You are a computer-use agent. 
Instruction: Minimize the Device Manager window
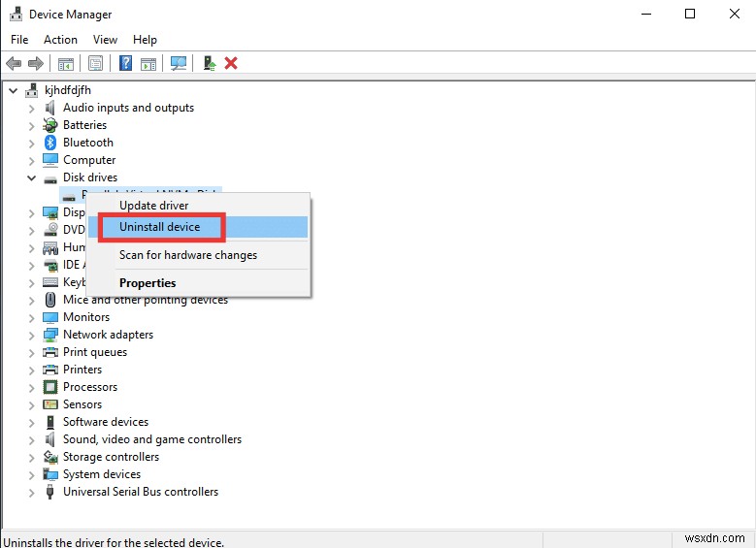[646, 14]
